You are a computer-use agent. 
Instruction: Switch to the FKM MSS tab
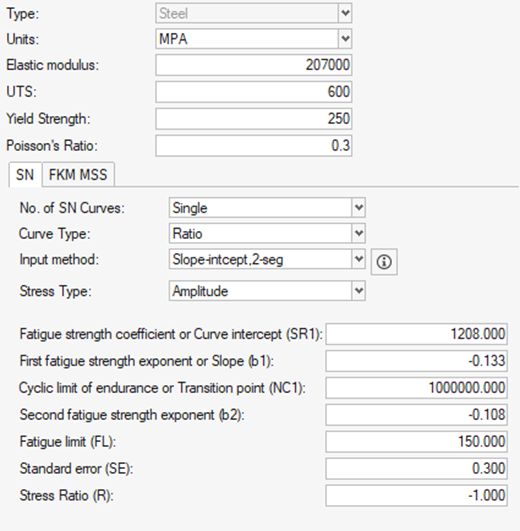click(x=78, y=174)
